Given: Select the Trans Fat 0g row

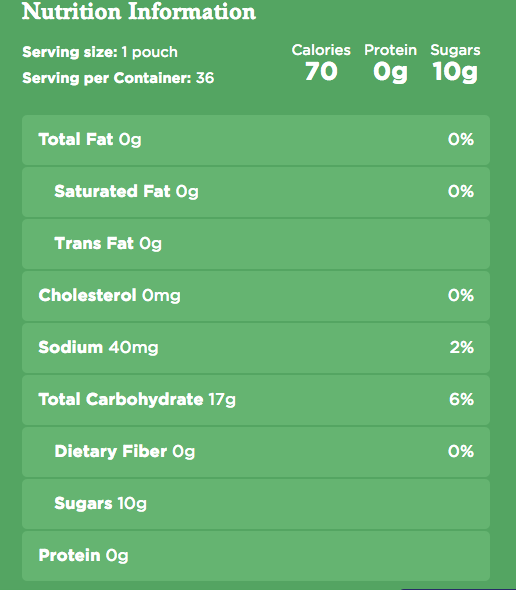Looking at the screenshot, I should (x=256, y=244).
